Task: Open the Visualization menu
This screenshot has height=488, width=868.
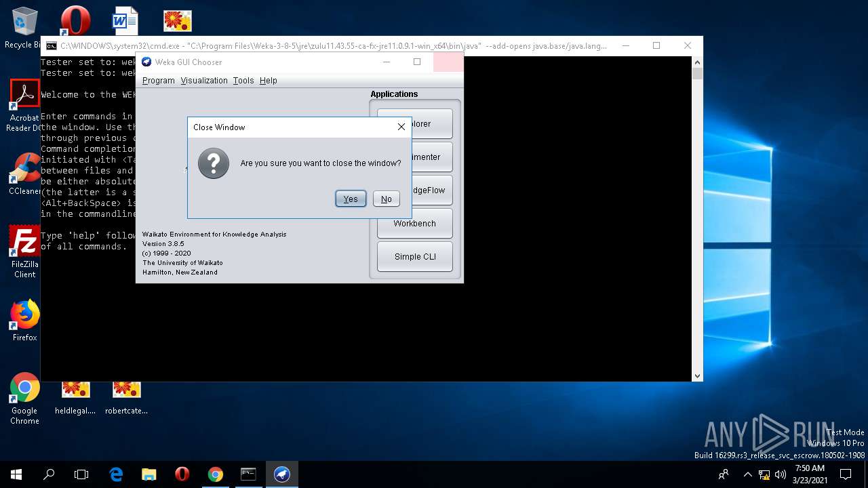Action: tap(204, 80)
